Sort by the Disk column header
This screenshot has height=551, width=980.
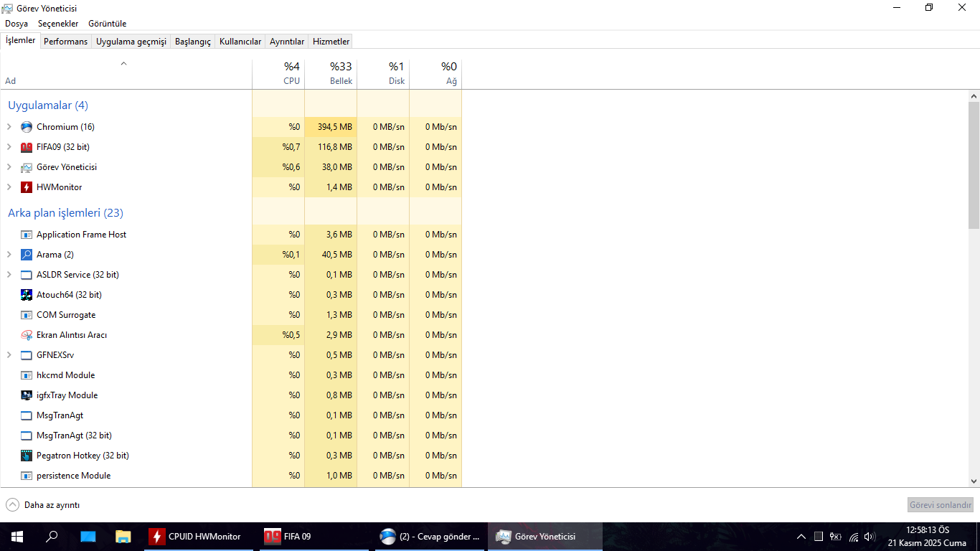(383, 73)
